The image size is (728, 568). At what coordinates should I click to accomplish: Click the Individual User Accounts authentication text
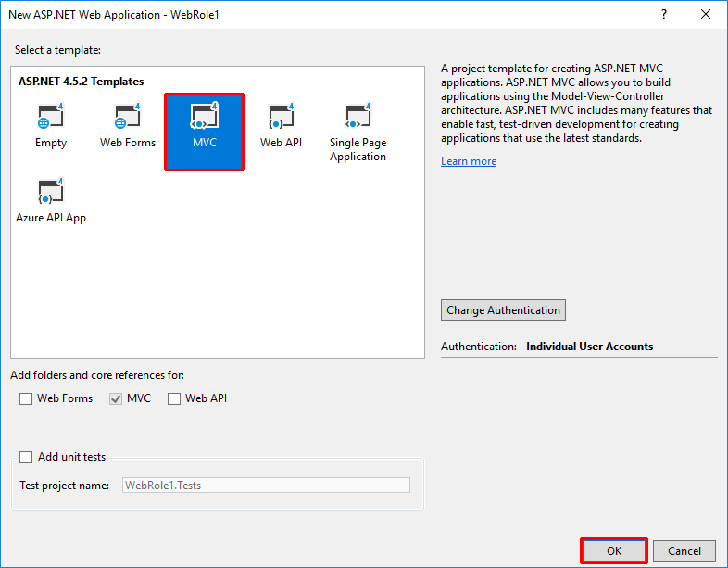coord(589,347)
